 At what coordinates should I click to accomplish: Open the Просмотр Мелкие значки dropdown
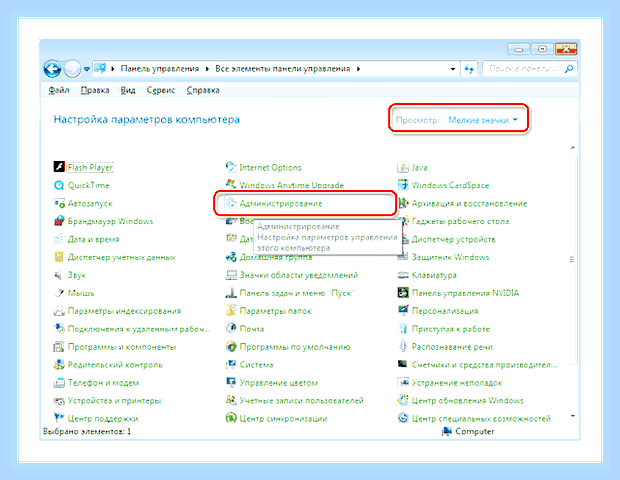pos(483,120)
